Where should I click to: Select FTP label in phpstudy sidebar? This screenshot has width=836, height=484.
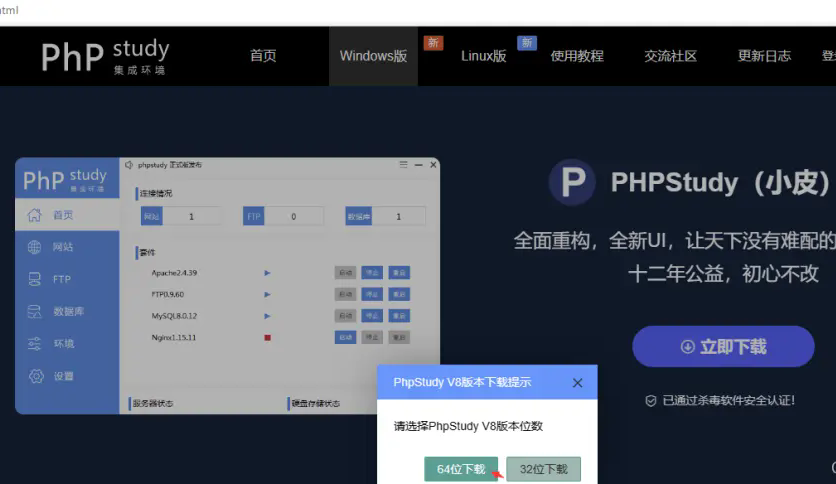62,279
